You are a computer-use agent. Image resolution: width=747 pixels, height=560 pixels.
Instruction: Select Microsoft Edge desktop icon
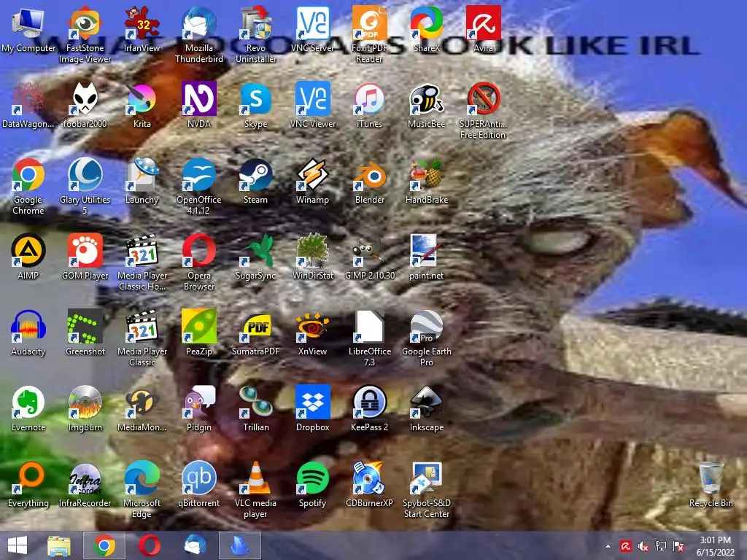142,490
